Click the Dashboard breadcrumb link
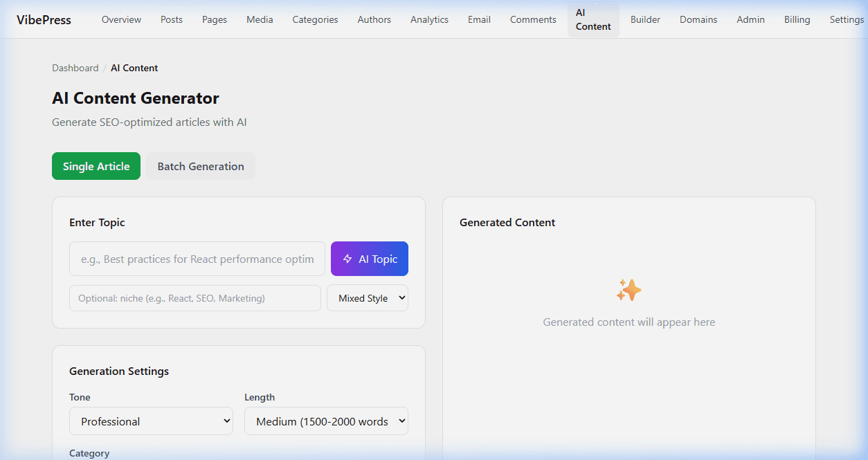This screenshot has height=460, width=868. pos(75,68)
